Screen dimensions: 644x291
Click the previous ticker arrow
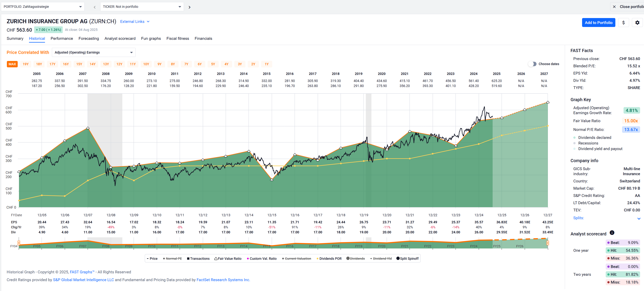pyautogui.click(x=94, y=7)
